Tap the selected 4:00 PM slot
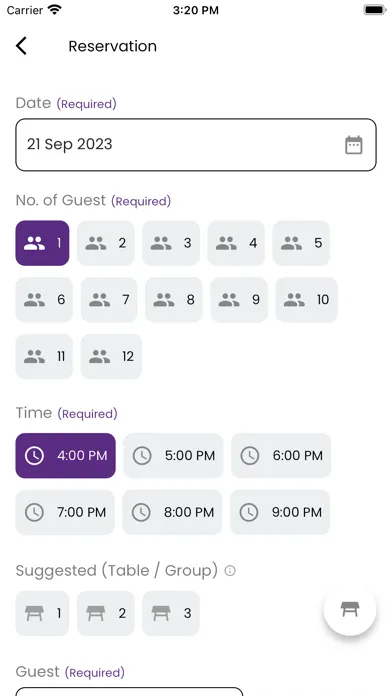 tap(65, 455)
